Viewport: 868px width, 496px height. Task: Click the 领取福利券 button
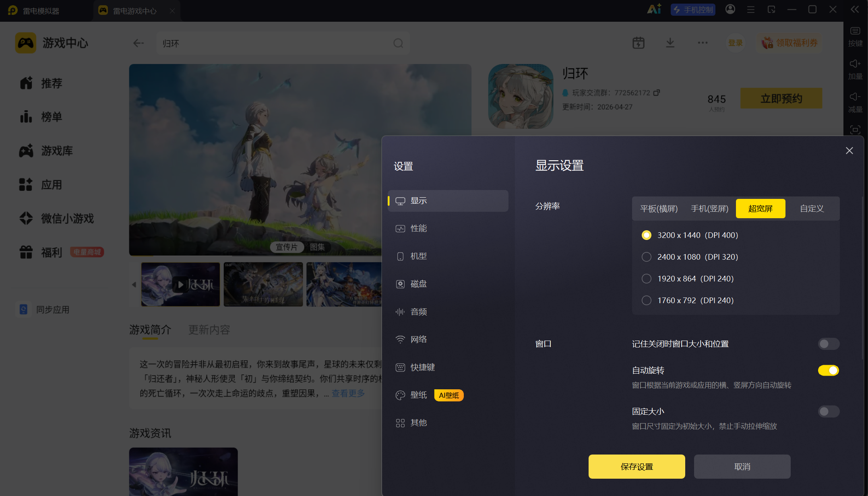pyautogui.click(x=790, y=43)
